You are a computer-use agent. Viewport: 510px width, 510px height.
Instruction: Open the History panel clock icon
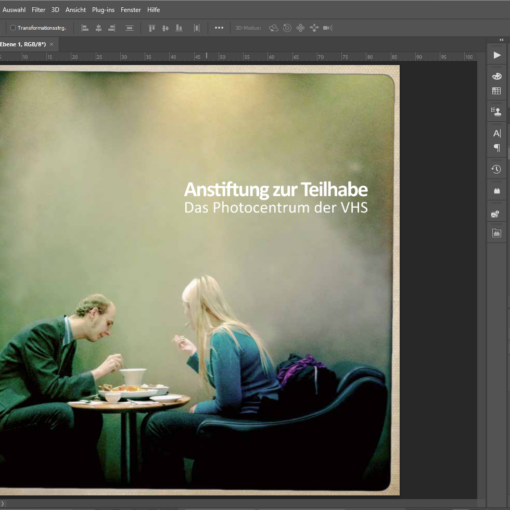coord(497,169)
